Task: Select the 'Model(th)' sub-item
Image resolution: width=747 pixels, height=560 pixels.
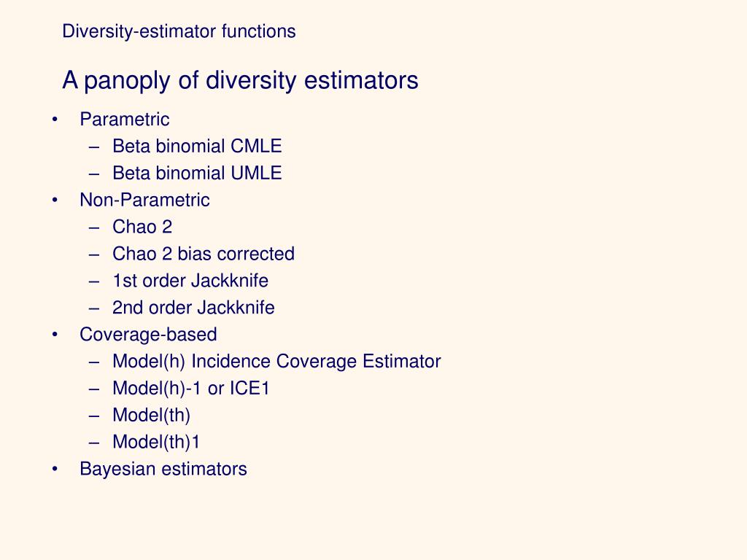Action: [x=151, y=416]
